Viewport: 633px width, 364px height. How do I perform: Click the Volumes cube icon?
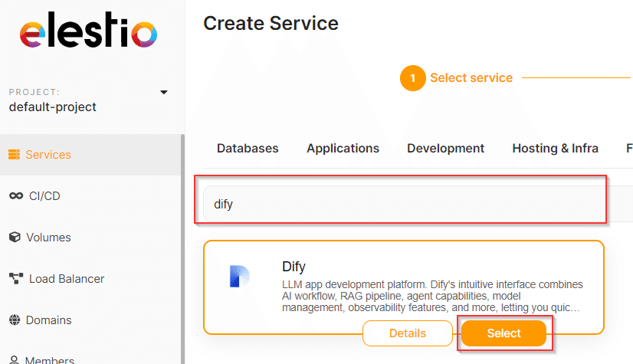click(x=15, y=238)
